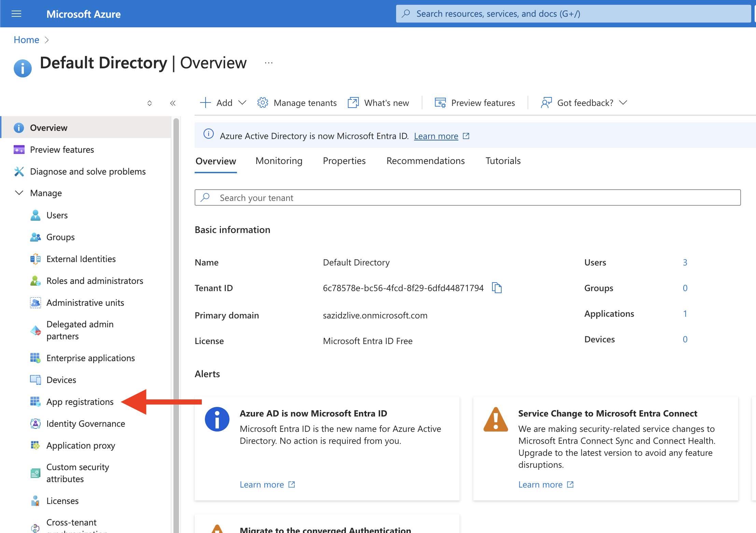This screenshot has height=533, width=756.
Task: Open the Users count link 3
Action: [685, 262]
